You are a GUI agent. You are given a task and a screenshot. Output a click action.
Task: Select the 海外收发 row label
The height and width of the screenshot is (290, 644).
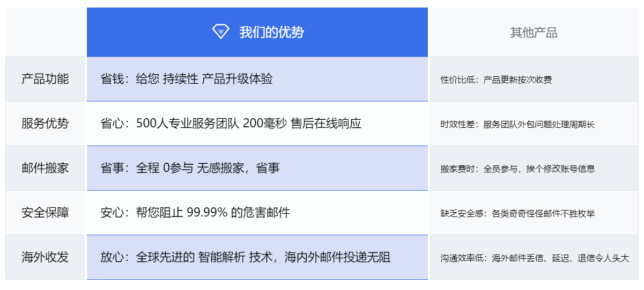pos(45,257)
